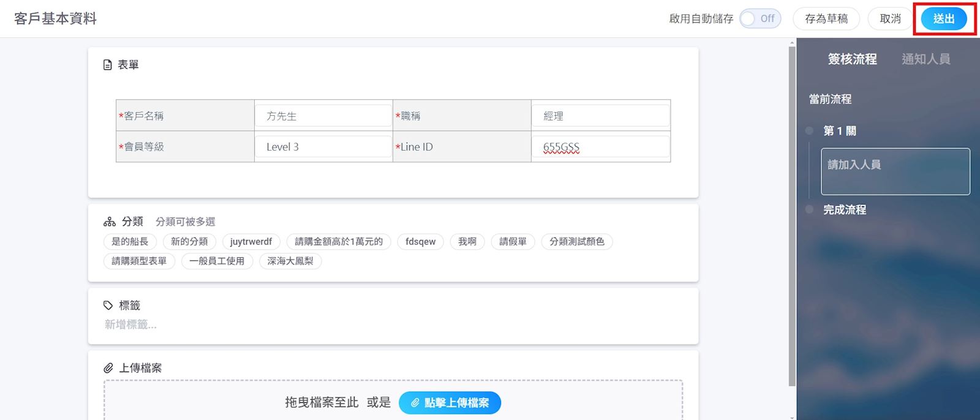Click the 會員等級 field showing Level 3

click(x=323, y=147)
